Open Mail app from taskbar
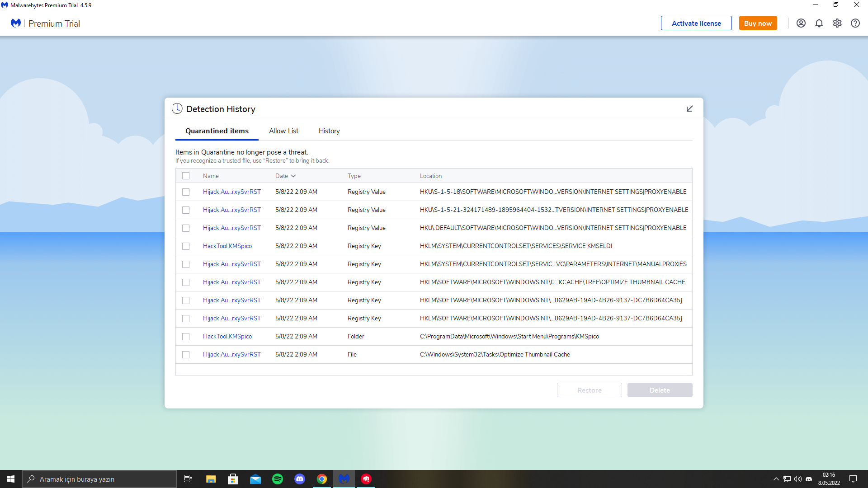The height and width of the screenshot is (488, 868). [x=255, y=479]
